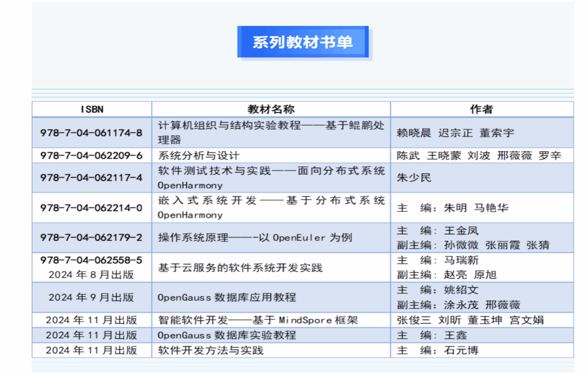
Task: Click ISBN 978-7-04-061174-8 cell
Action: 92,133
